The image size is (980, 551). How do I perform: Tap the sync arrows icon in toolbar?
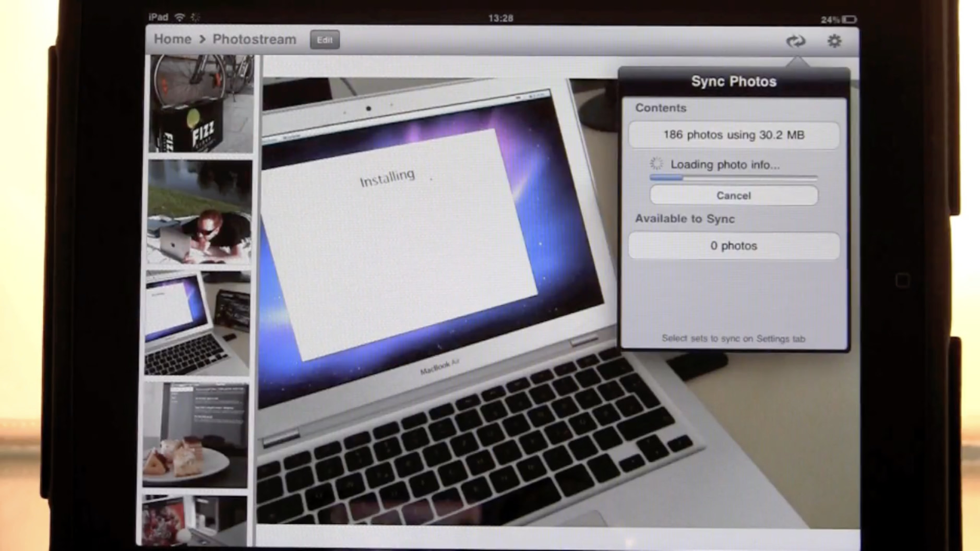(x=795, y=41)
